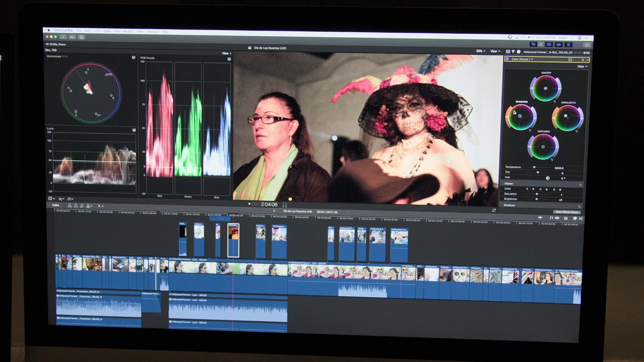This screenshot has height=362, width=644.
Task: Open the scopes View dropdown
Action: click(226, 53)
